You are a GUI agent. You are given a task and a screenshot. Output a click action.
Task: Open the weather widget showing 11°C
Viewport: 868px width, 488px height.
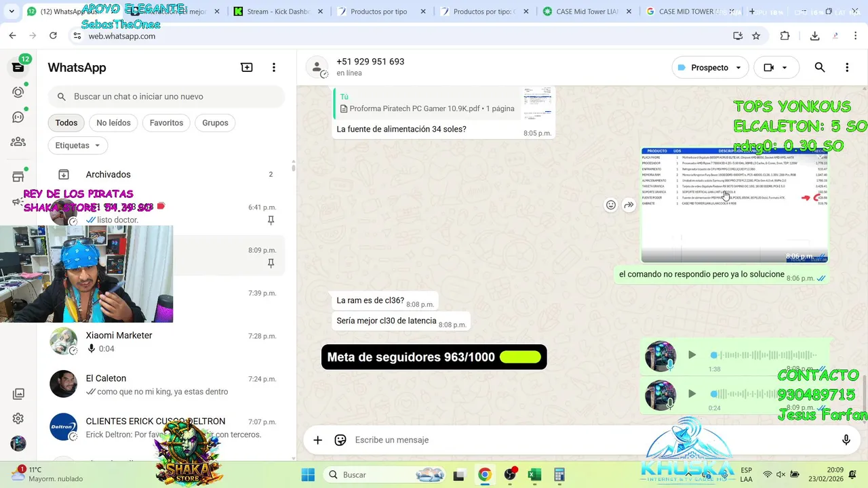(x=47, y=474)
